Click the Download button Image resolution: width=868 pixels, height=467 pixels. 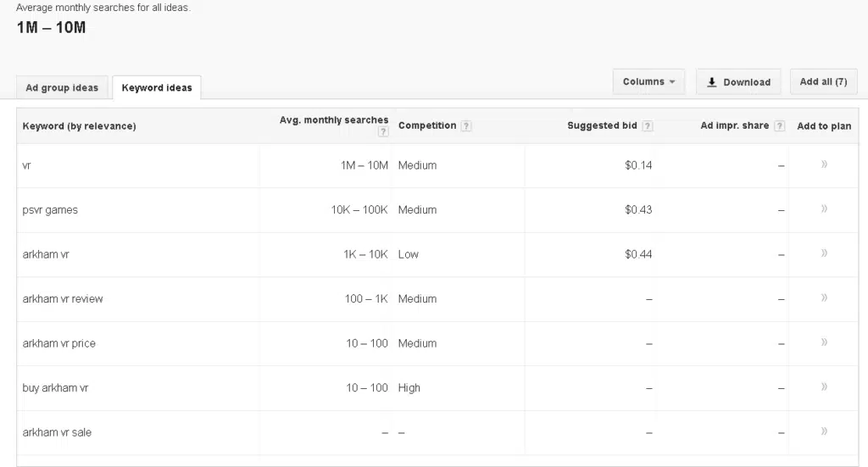click(738, 82)
